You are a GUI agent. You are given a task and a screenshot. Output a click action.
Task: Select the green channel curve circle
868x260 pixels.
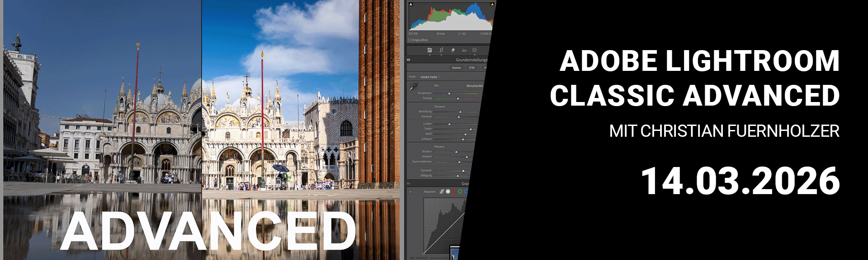tap(460, 192)
